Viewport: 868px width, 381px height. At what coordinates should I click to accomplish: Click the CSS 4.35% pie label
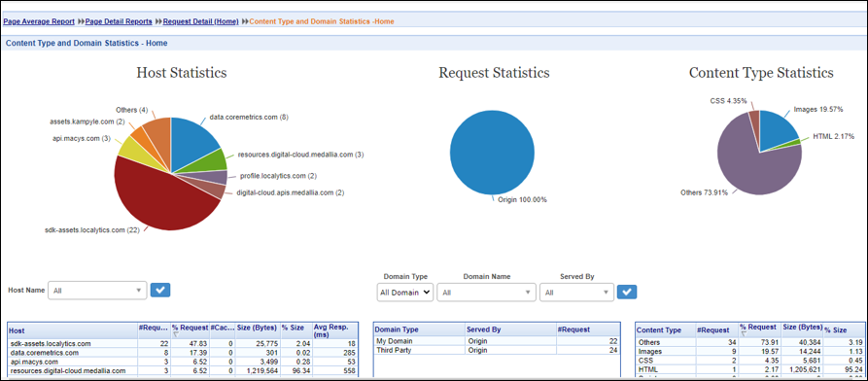tap(728, 101)
